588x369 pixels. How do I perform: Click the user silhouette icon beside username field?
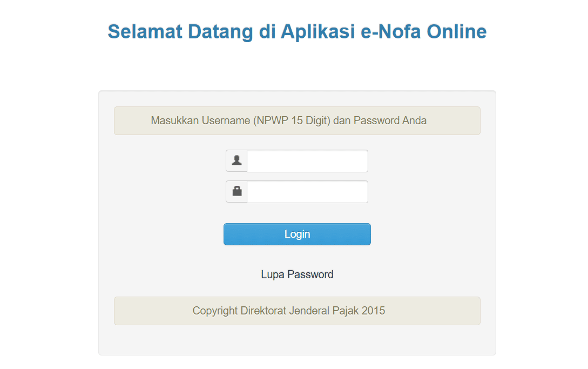(236, 160)
